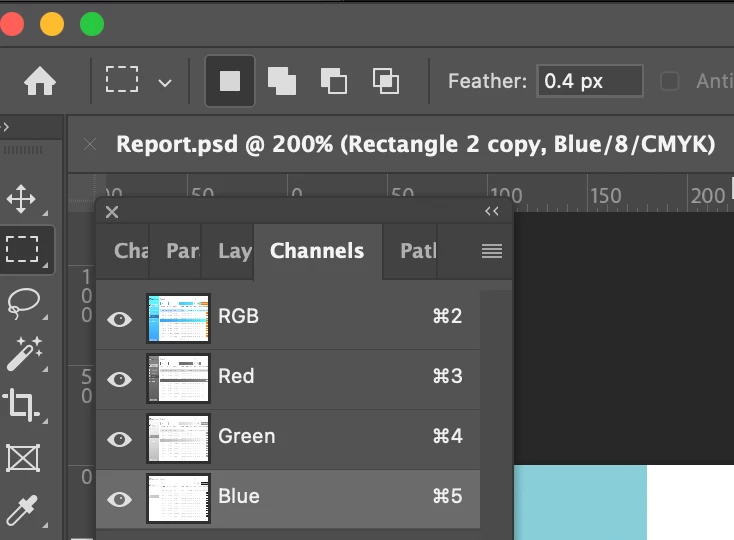
Task: Click the toolbar grip handle
Action: (x=23, y=150)
